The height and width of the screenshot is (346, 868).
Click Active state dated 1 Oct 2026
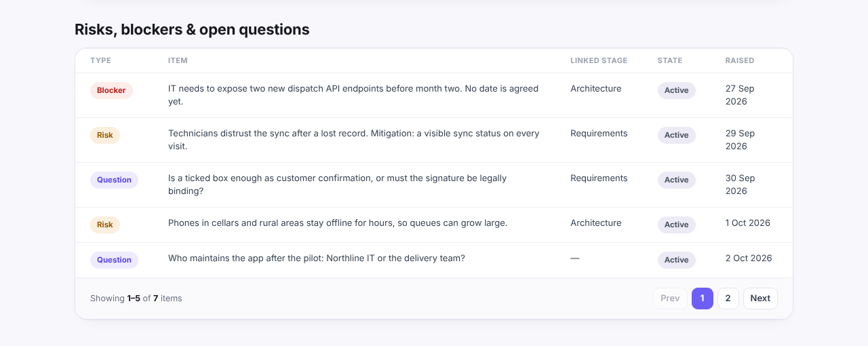coord(677,225)
